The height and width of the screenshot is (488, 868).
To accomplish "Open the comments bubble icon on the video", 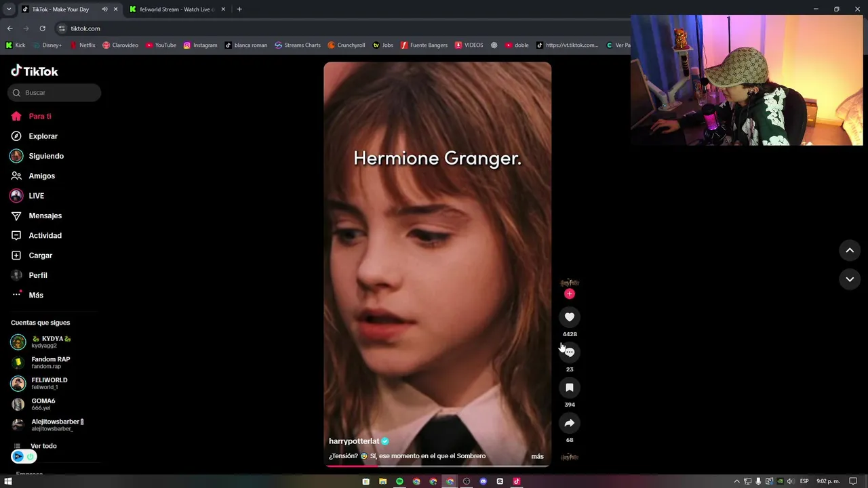I will point(570,352).
